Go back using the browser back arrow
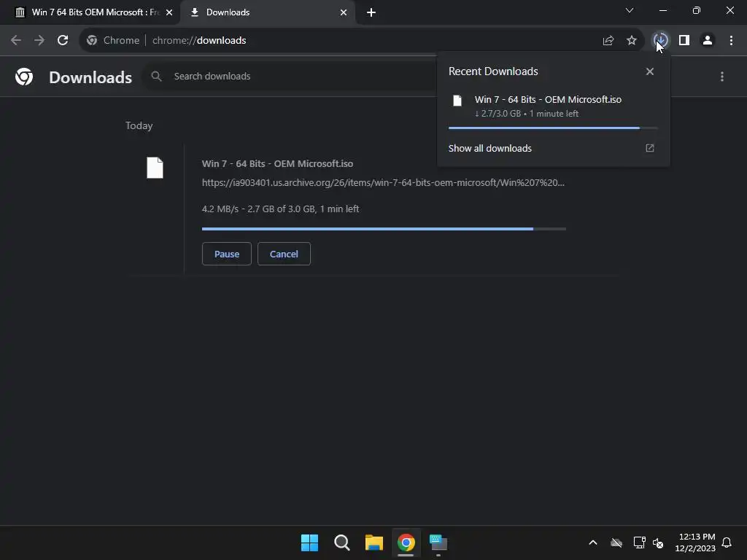Viewport: 747px width, 560px height. coord(16,41)
